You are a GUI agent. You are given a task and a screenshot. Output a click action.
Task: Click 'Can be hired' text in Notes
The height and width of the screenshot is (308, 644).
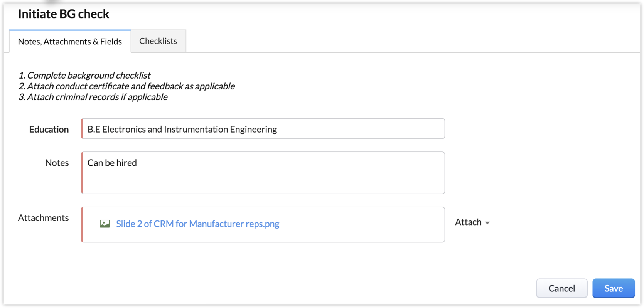(x=112, y=163)
